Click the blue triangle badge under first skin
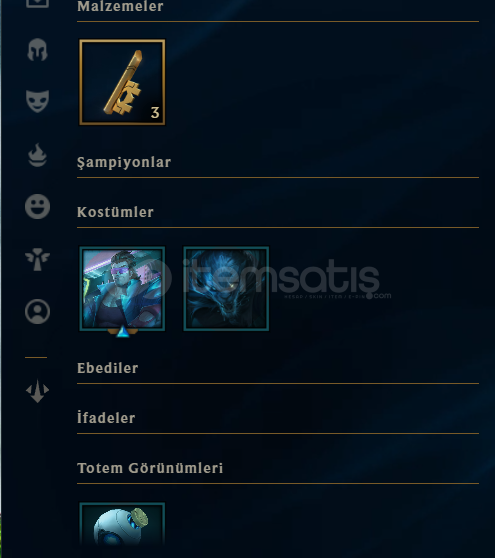 click(x=123, y=333)
